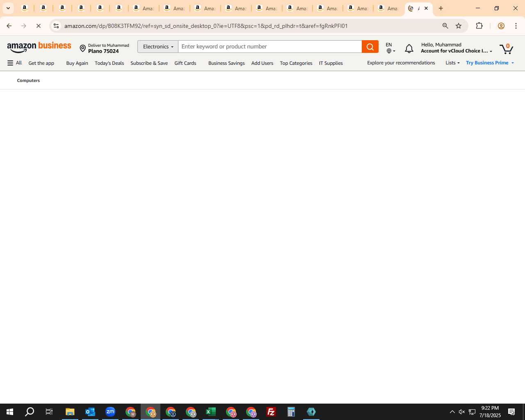Go back to the previous page
This screenshot has height=420, width=525.
click(x=9, y=26)
